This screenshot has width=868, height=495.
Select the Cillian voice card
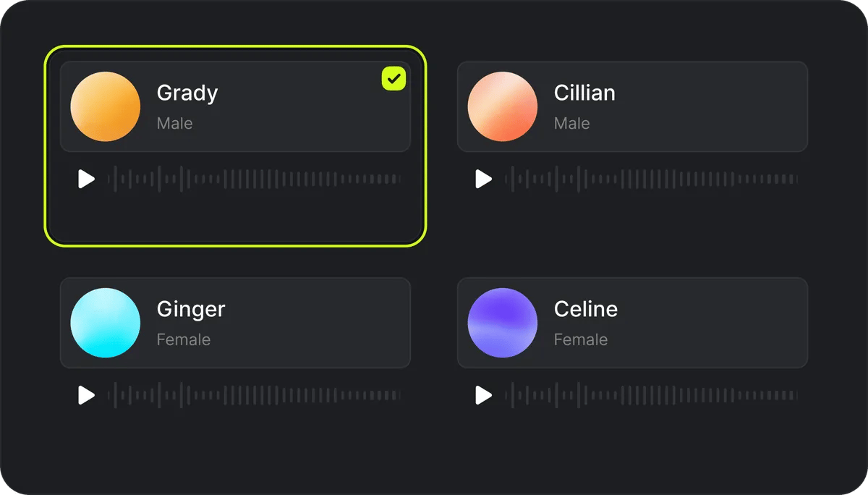pos(632,106)
